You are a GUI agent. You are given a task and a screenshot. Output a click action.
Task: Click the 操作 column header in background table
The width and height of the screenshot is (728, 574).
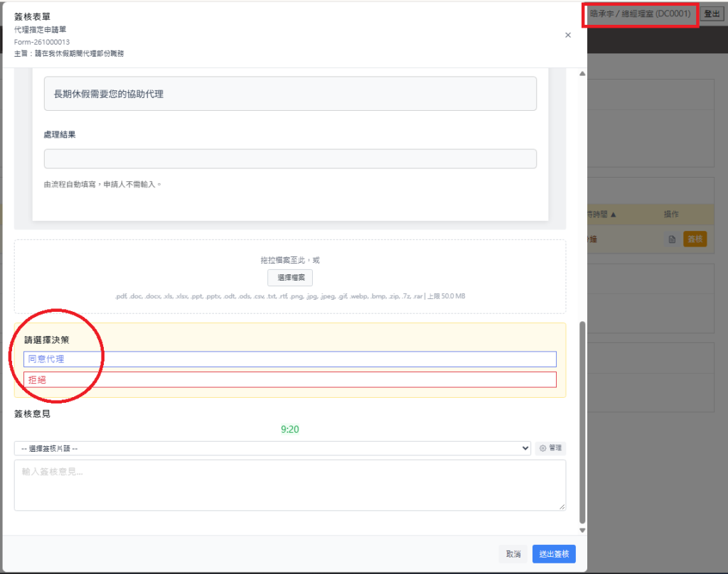tap(671, 214)
